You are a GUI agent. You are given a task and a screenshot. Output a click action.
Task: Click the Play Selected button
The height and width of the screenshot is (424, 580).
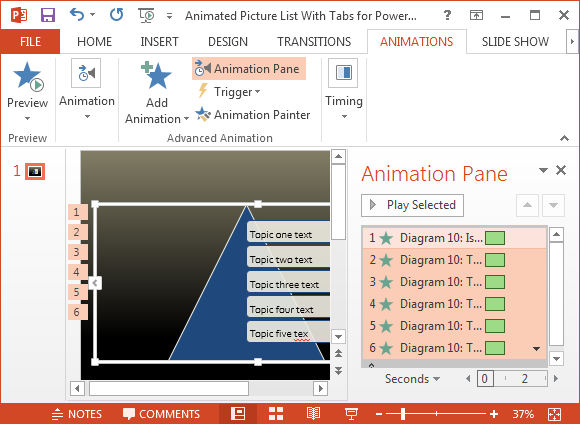point(412,205)
